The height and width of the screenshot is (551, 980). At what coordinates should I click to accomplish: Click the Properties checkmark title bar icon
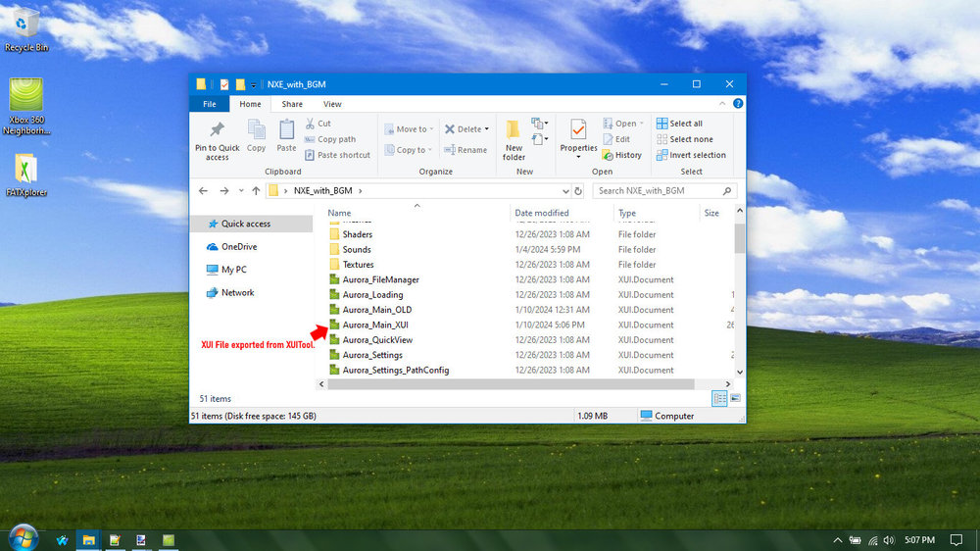pos(223,84)
